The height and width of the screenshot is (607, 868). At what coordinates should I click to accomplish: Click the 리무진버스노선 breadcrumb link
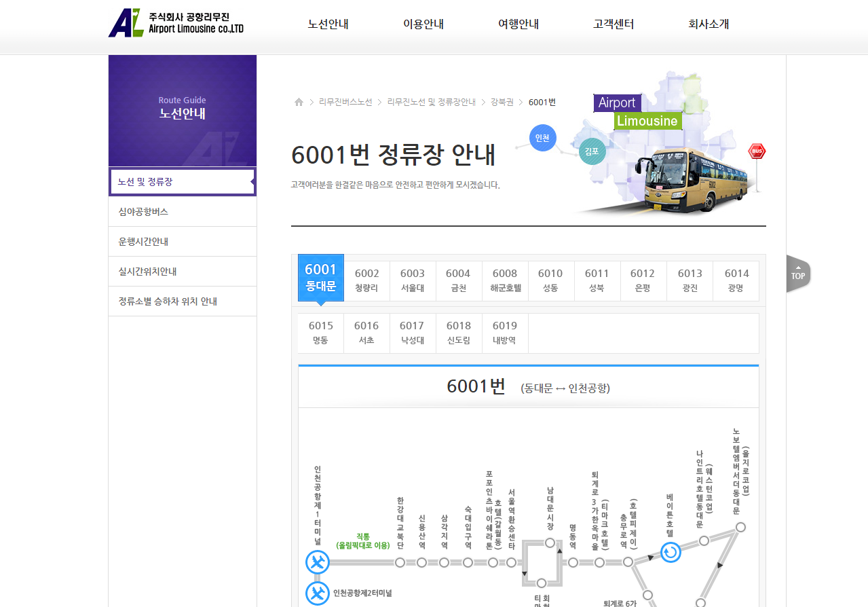point(344,102)
